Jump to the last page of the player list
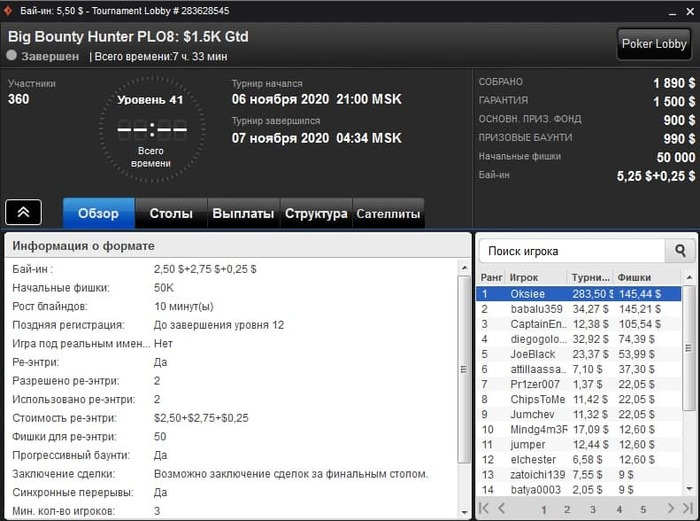 [688, 508]
